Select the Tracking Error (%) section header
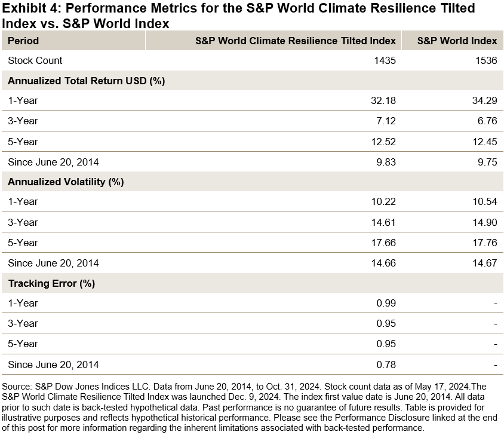Image resolution: width=504 pixels, height=435 pixels. (x=51, y=283)
